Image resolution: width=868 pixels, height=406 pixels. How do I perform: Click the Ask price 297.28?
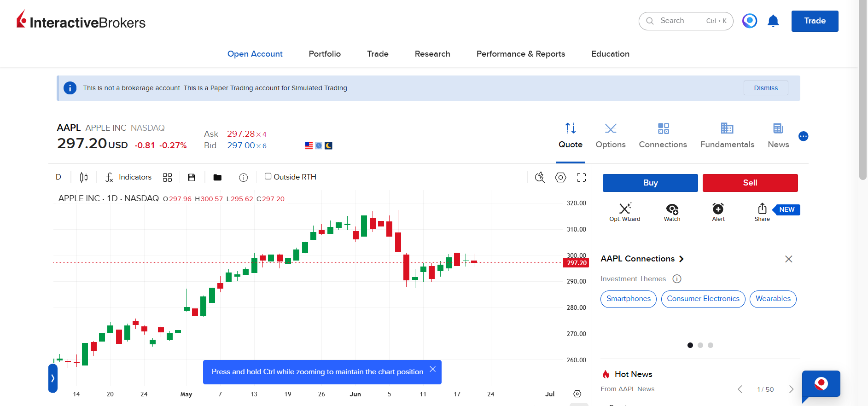pos(241,134)
